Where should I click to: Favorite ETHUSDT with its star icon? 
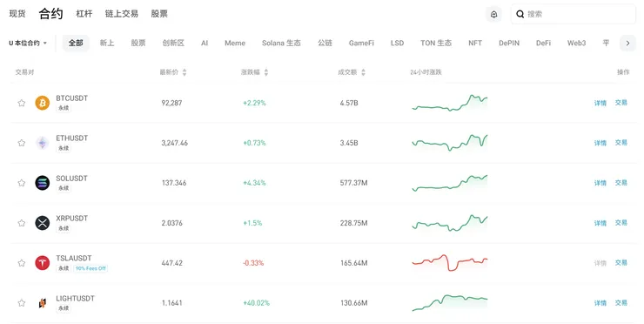[x=22, y=143]
